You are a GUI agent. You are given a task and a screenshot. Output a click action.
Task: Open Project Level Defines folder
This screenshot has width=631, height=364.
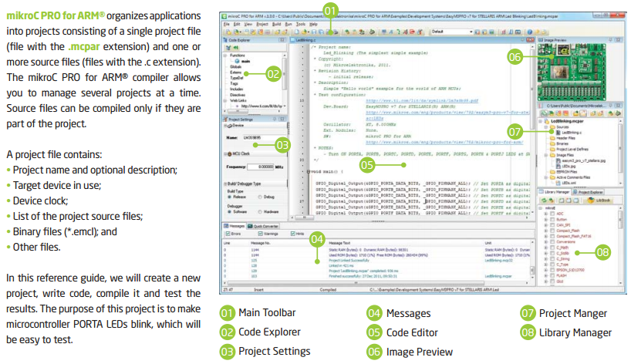tap(569, 149)
